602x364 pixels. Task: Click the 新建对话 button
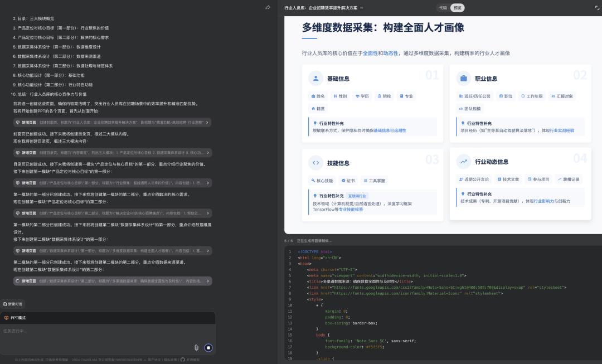13,304
